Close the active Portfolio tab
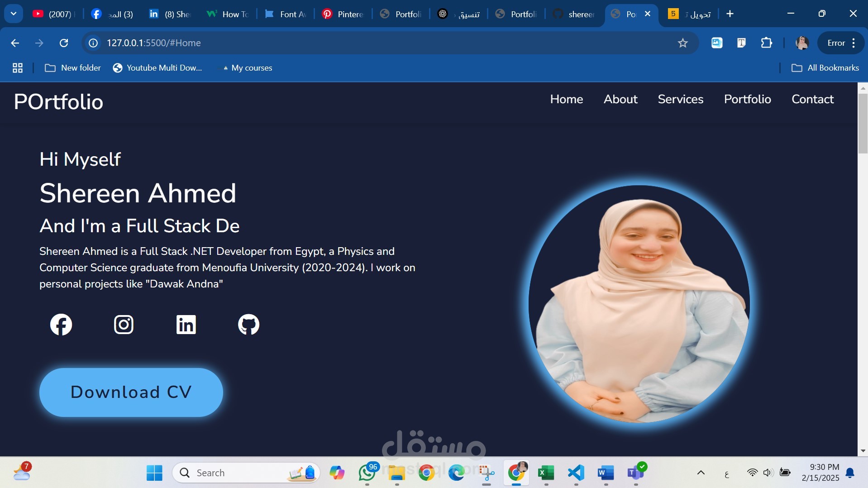This screenshot has height=488, width=868. pyautogui.click(x=648, y=14)
